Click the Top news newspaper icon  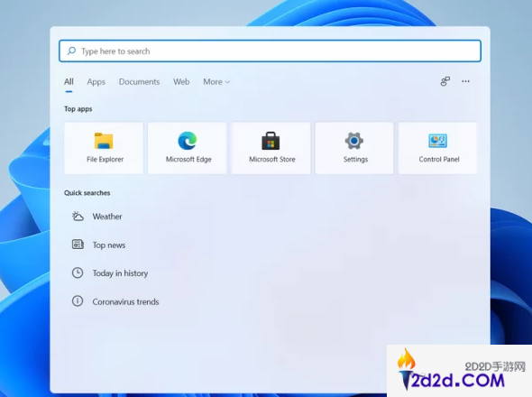[x=78, y=245]
